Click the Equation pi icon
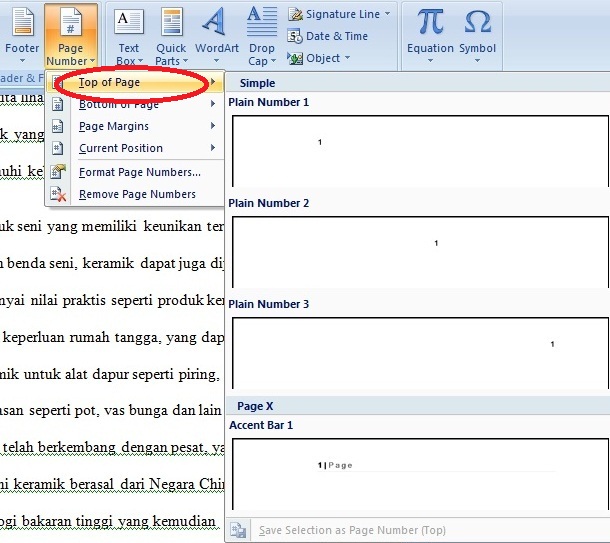The image size is (610, 543). click(430, 22)
